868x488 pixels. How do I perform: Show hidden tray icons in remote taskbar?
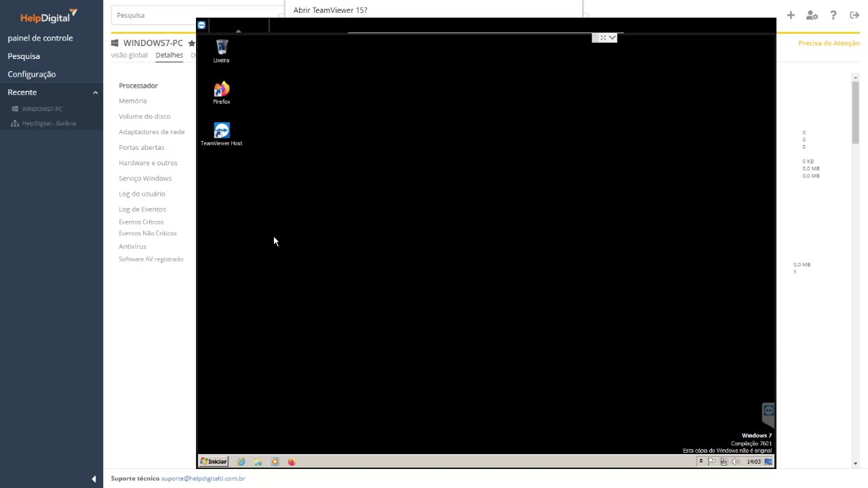pyautogui.click(x=701, y=462)
